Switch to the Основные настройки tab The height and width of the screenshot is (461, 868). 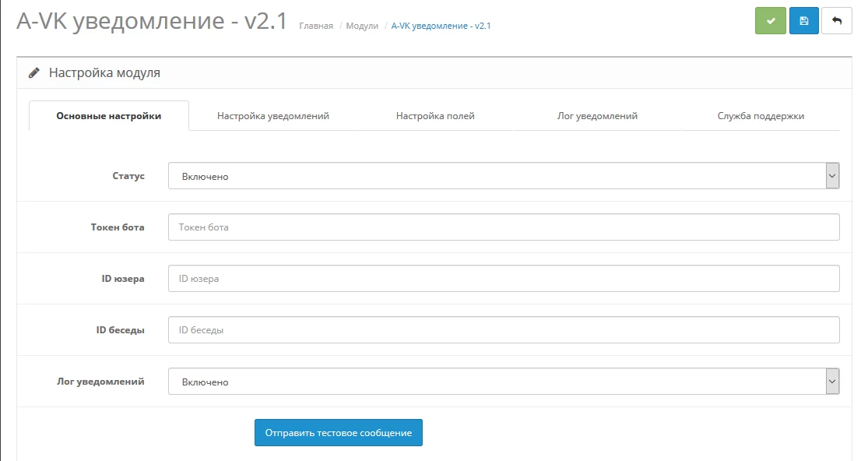109,116
